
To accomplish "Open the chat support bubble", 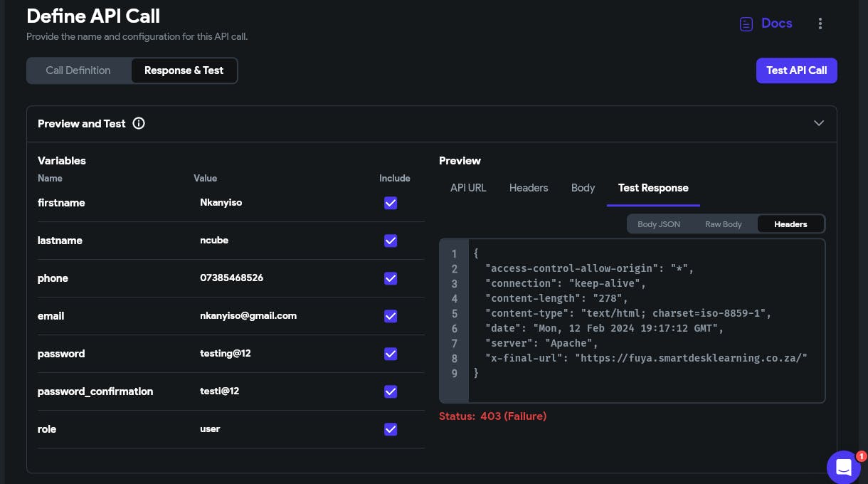I will (x=844, y=467).
